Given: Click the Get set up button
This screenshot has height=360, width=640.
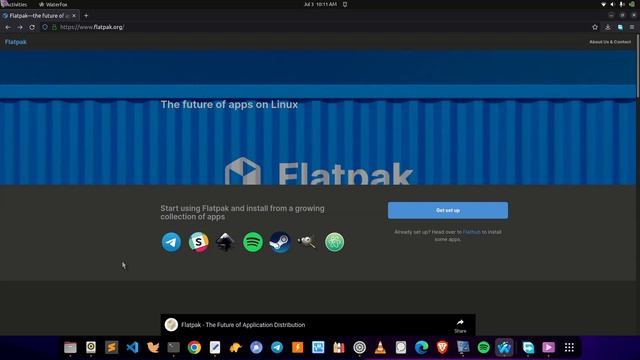Looking at the screenshot, I should point(448,210).
